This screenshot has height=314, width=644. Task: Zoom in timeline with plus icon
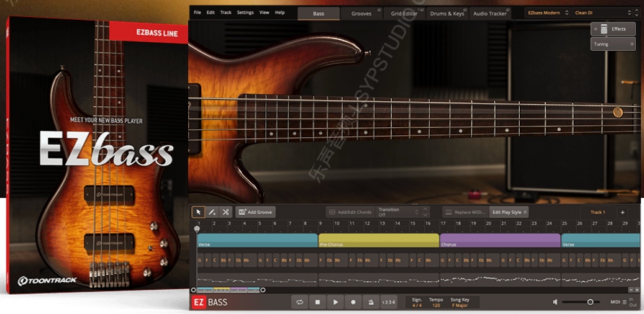pyautogui.click(x=637, y=290)
